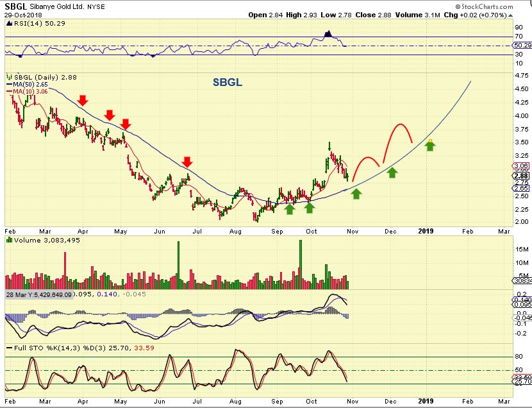Click the 3.06 MA(10) price tag on axis
The image size is (532, 408).
pyautogui.click(x=521, y=166)
